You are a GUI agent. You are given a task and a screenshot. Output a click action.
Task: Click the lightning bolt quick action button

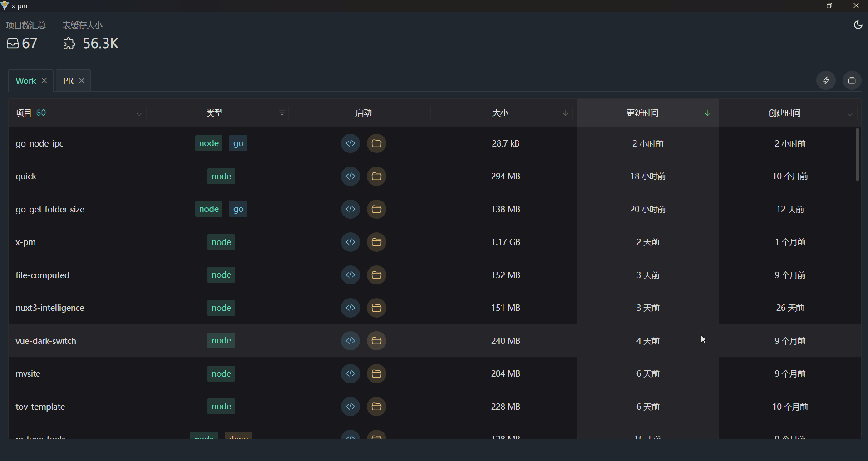pos(826,80)
